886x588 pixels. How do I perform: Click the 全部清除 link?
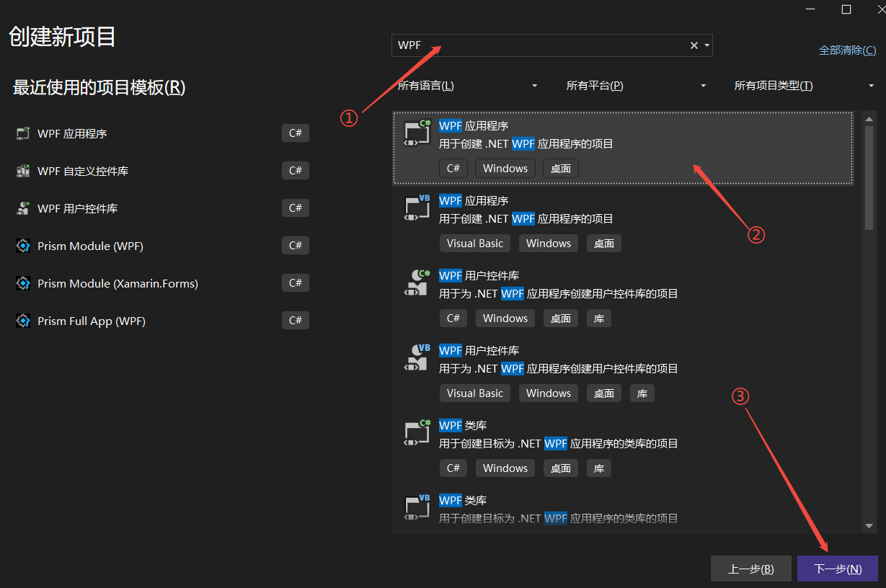click(x=848, y=50)
